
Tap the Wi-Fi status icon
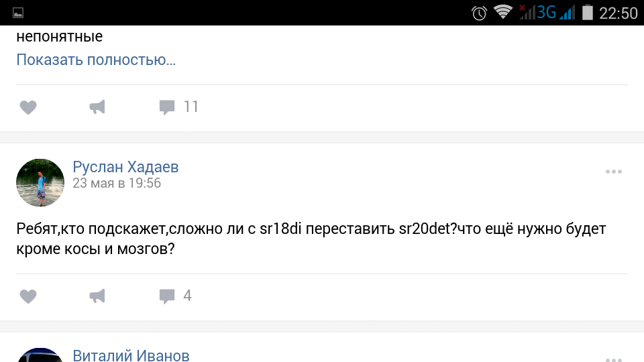pyautogui.click(x=503, y=12)
